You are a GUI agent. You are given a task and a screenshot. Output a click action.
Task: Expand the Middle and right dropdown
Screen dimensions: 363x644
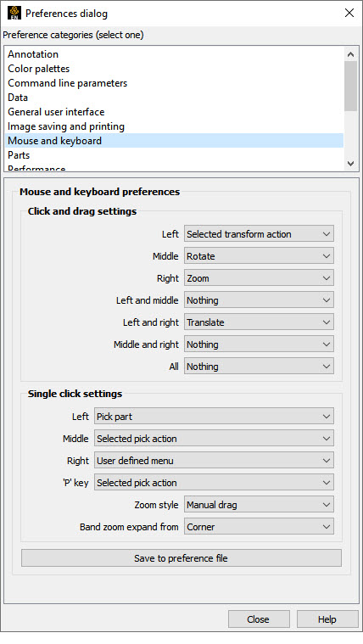pyautogui.click(x=259, y=344)
